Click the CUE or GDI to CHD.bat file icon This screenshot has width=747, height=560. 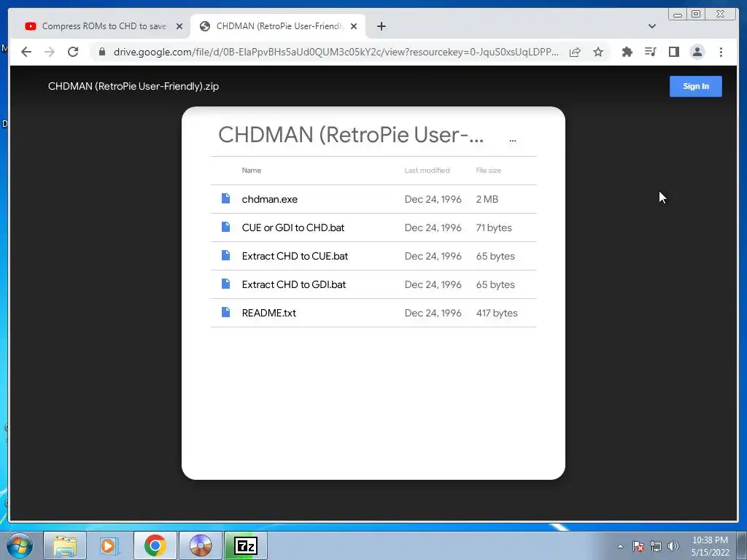[x=226, y=227]
